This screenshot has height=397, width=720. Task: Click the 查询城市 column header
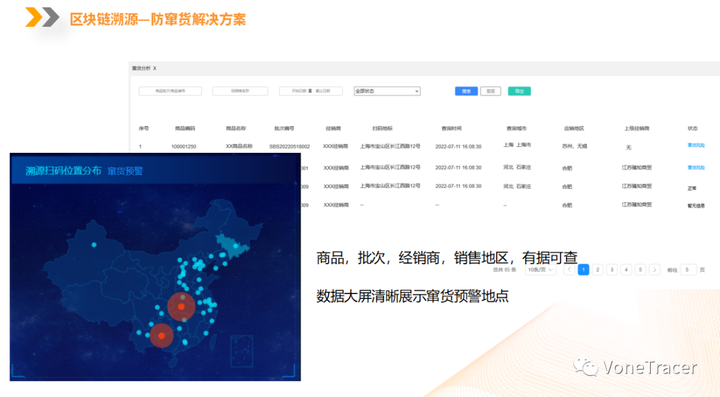(517, 128)
